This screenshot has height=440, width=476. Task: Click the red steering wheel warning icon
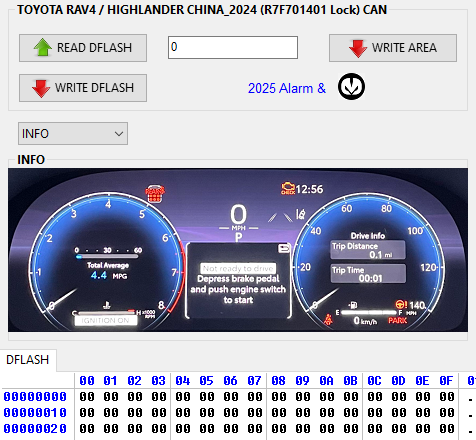[401, 304]
